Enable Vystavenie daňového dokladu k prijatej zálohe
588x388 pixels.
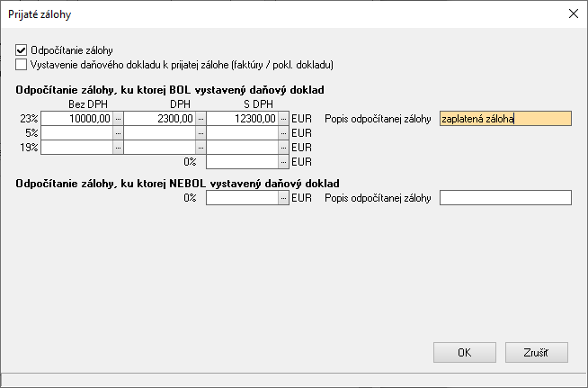(22, 65)
